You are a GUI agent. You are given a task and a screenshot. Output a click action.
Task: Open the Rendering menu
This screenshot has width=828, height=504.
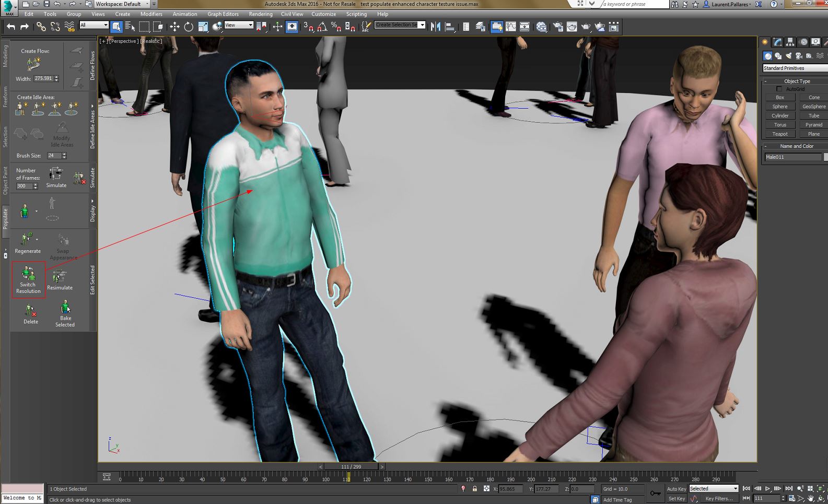[260, 14]
